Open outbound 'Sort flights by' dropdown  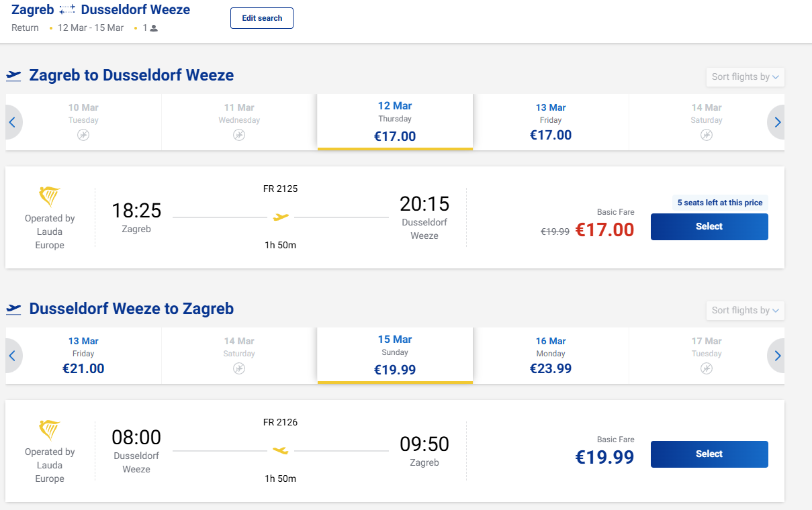click(x=745, y=76)
